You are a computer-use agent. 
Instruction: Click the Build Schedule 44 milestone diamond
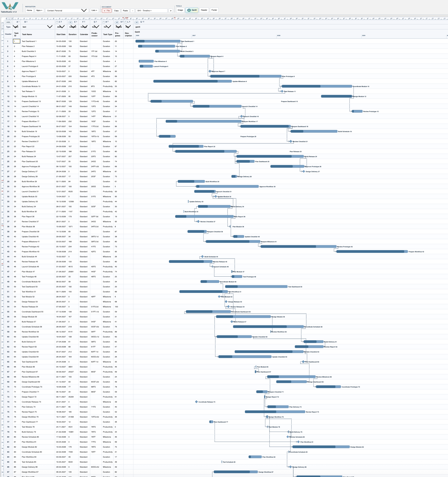coord(202,257)
